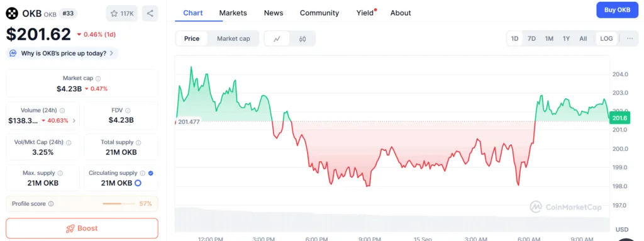Image resolution: width=644 pixels, height=241 pixels.
Task: Click the 3.25% Vol/Mkt Cap value
Action: tap(43, 152)
